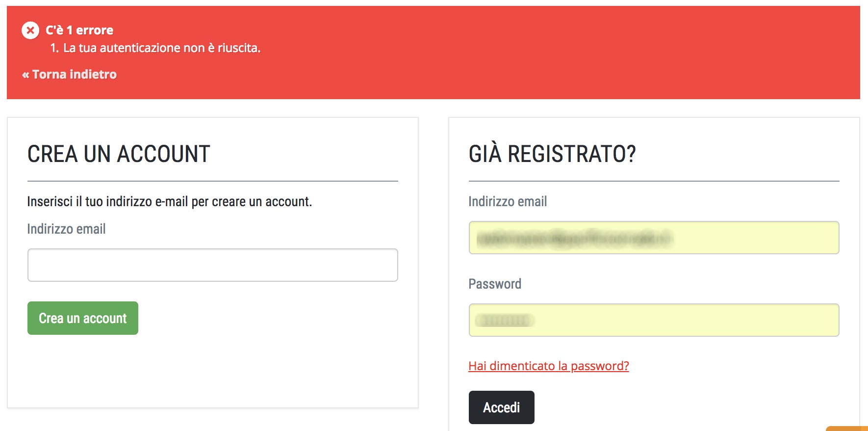The image size is (868, 431).
Task: Open Hai dimenticato la password? link
Action: 548,366
